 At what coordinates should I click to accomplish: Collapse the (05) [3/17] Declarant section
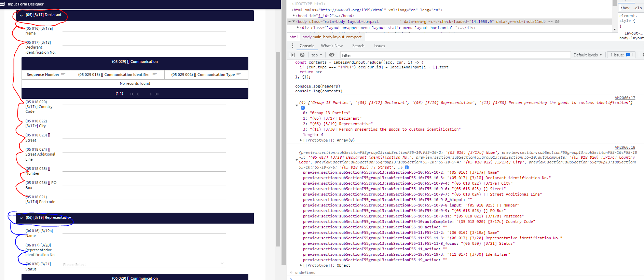tap(22, 15)
